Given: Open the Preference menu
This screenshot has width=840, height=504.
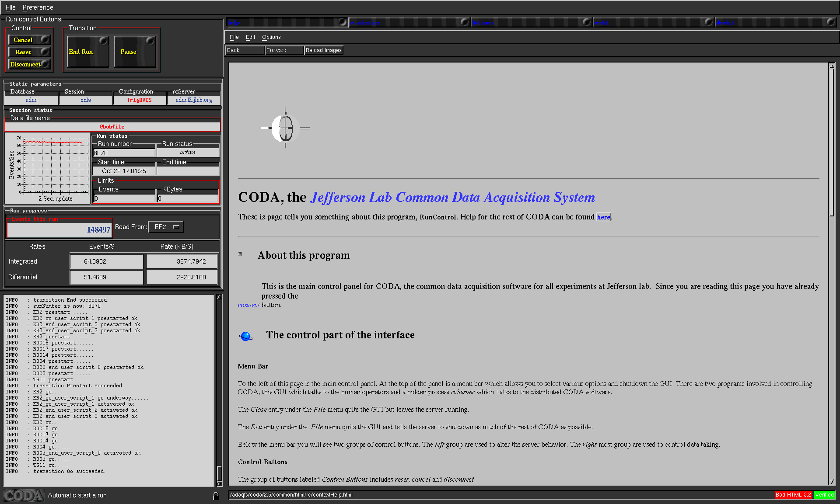Looking at the screenshot, I should tap(38, 7).
